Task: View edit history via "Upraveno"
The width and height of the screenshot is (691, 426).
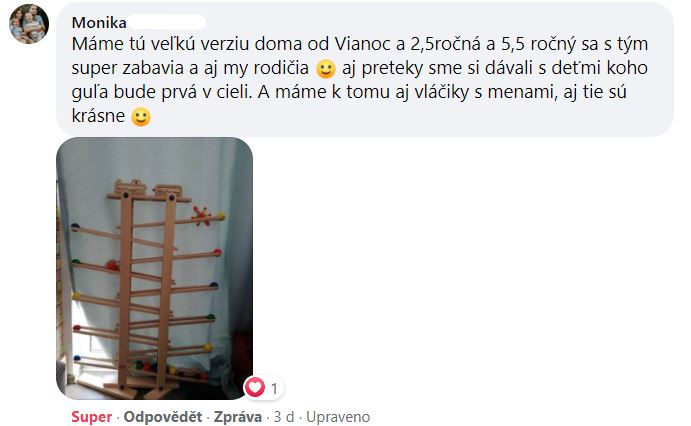Action: click(x=338, y=417)
